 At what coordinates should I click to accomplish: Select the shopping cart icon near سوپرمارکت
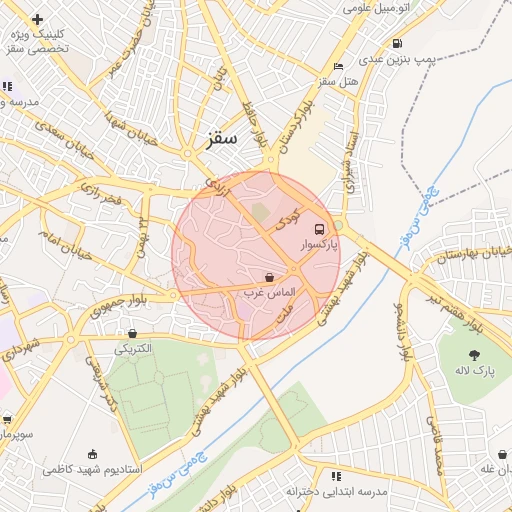point(7,419)
